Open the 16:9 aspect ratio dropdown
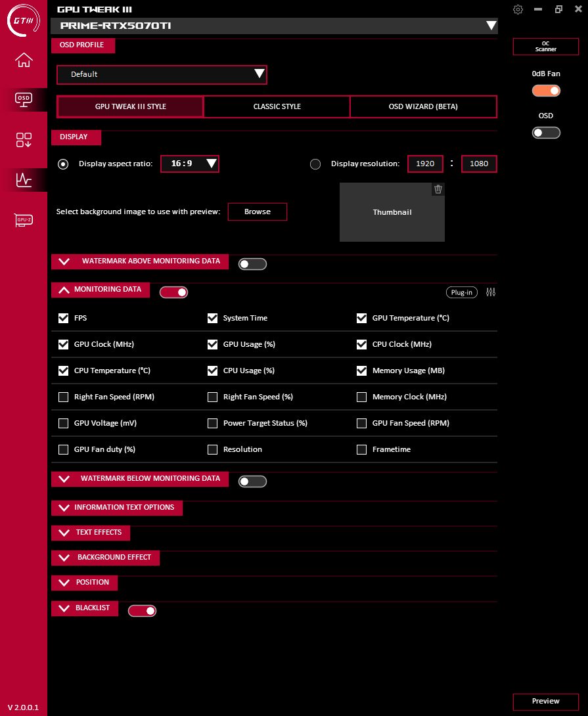Image resolution: width=588 pixels, height=716 pixels. click(190, 164)
